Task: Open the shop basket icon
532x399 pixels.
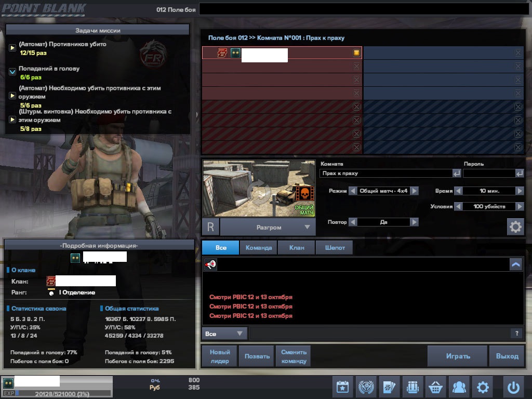Action: pos(436,387)
